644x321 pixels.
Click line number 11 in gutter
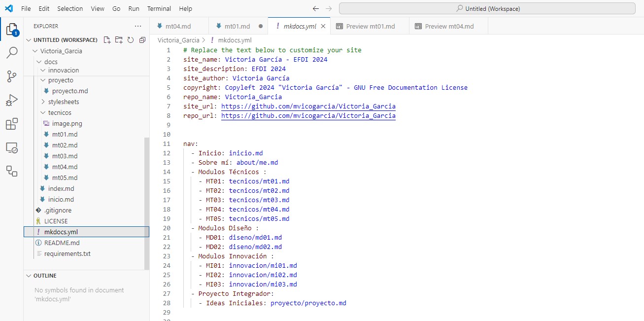166,143
